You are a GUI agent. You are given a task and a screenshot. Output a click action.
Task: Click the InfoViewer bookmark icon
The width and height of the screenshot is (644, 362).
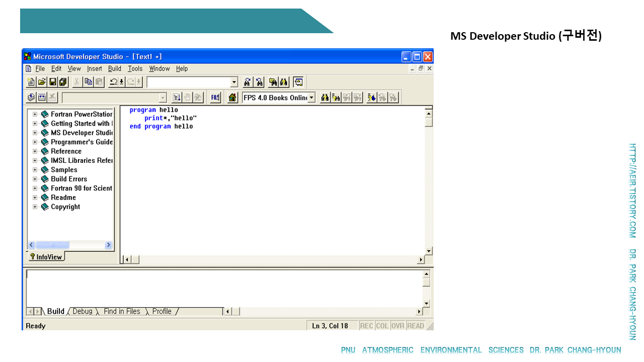pos(372,98)
